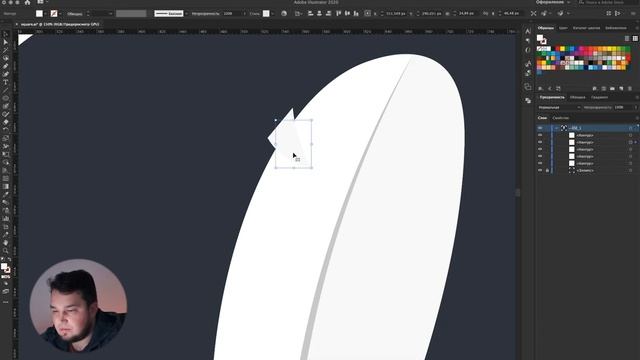Select the Eraser tool
The height and width of the screenshot is (360, 640).
(x=5, y=122)
